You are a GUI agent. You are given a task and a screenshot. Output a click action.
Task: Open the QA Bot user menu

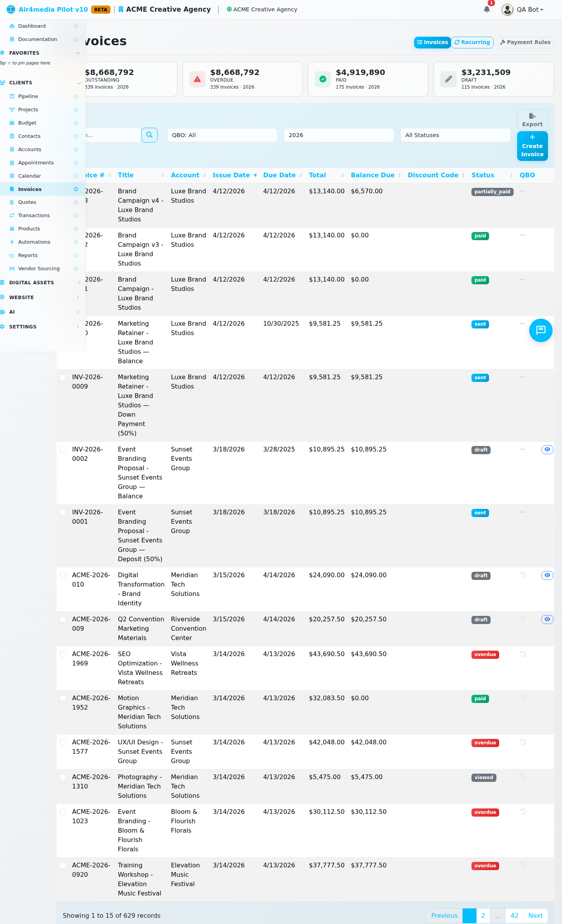[523, 9]
